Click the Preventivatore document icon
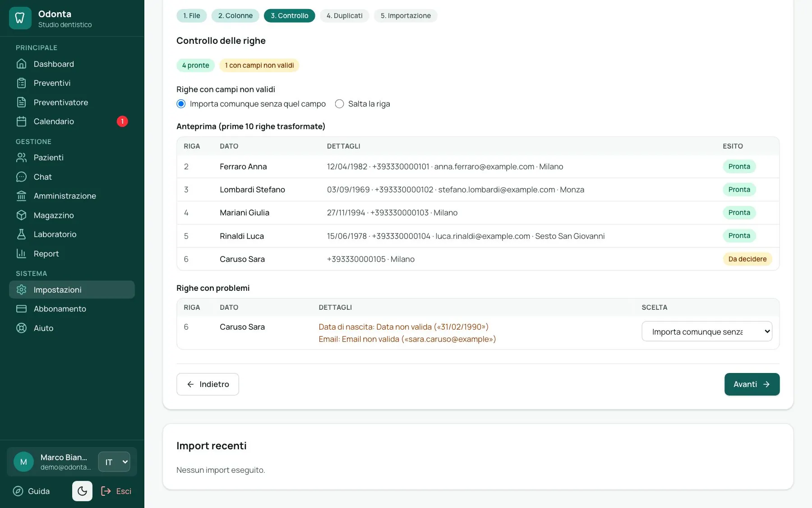The image size is (812, 508). pyautogui.click(x=21, y=102)
